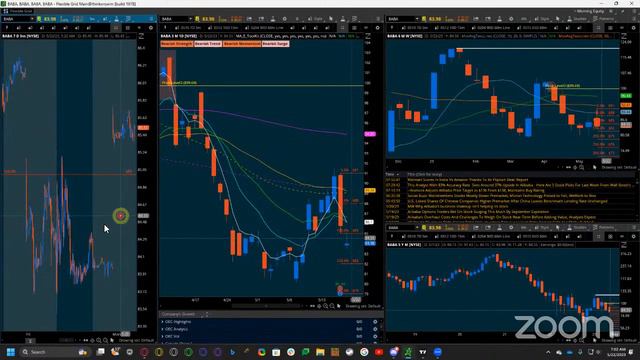Expand the OEC Analysis row
Image resolution: width=640 pixels, height=360 pixels.
tap(162, 329)
